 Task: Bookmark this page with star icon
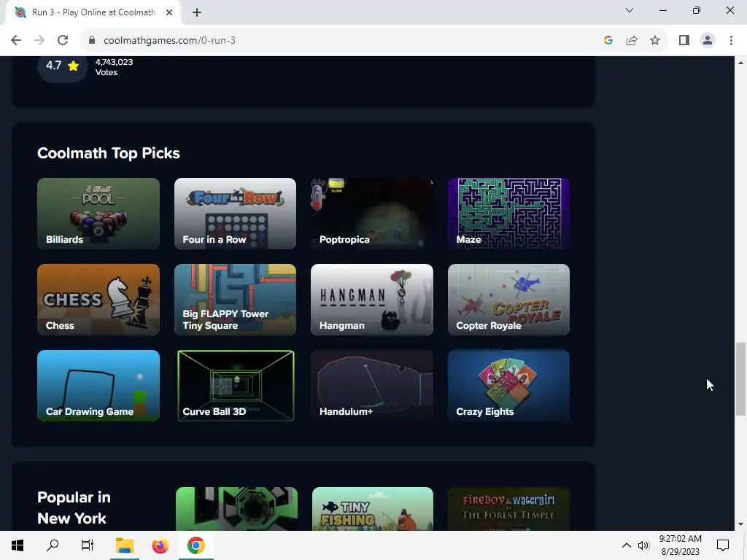click(x=655, y=41)
